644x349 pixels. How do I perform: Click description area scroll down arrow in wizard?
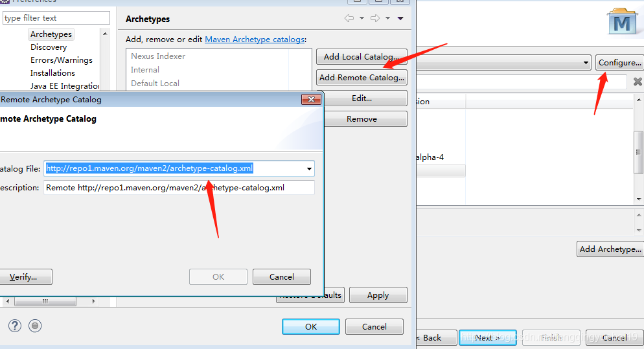(x=639, y=231)
